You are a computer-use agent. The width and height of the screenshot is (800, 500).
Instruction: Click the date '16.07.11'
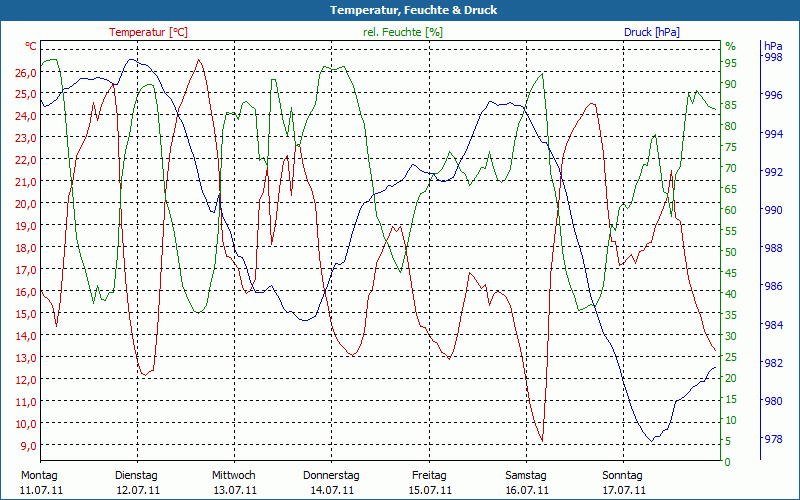pyautogui.click(x=527, y=490)
